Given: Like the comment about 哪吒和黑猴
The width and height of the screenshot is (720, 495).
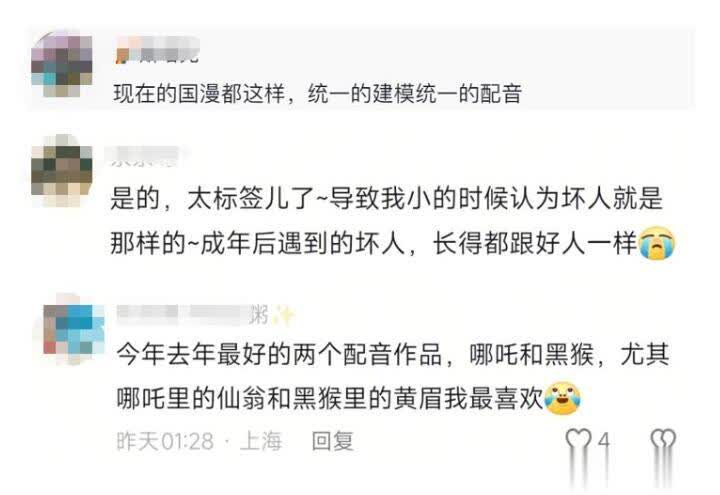Looking at the screenshot, I should [x=578, y=440].
